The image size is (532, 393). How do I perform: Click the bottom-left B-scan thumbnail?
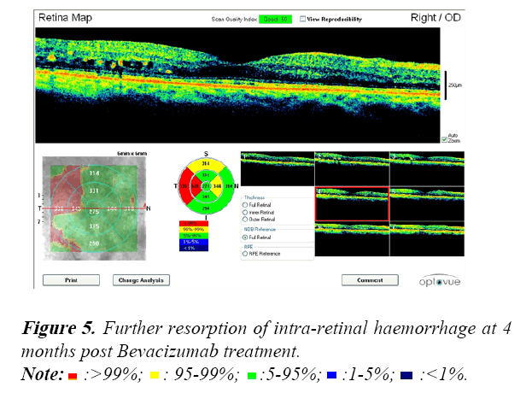[278, 241]
